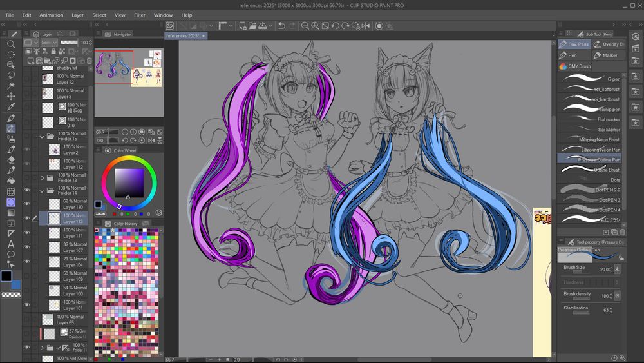This screenshot has height=363, width=644.
Task: Toggle visibility of Folder 14
Action: [x=26, y=190]
